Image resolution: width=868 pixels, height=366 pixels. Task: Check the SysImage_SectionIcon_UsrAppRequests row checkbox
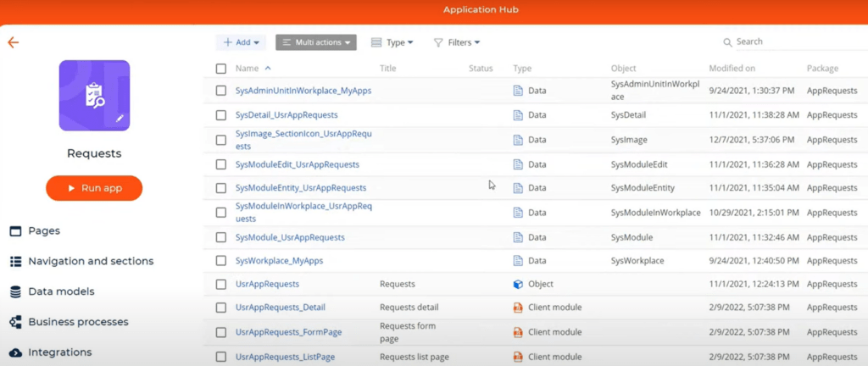pos(221,140)
